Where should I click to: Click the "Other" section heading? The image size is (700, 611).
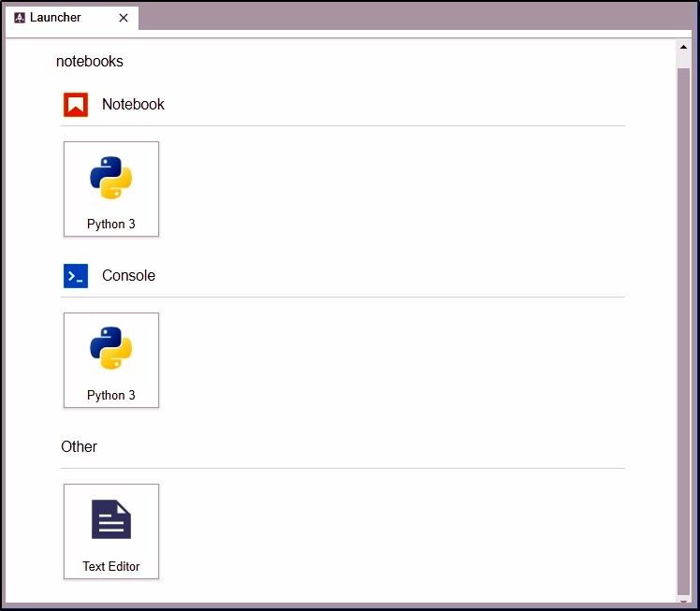(80, 447)
